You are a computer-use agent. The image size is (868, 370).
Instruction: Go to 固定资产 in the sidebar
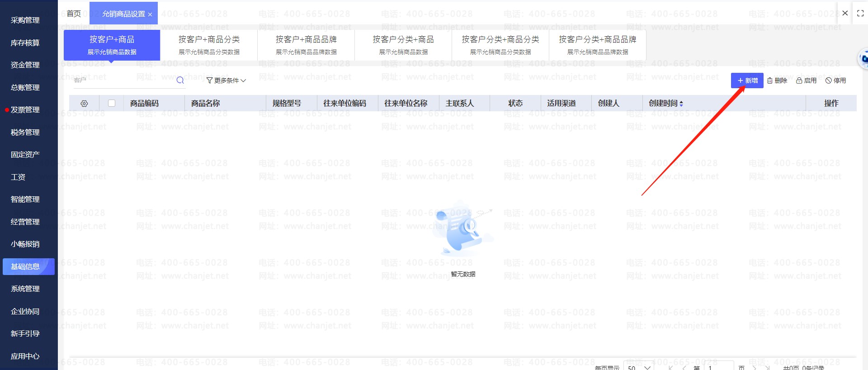tap(25, 154)
